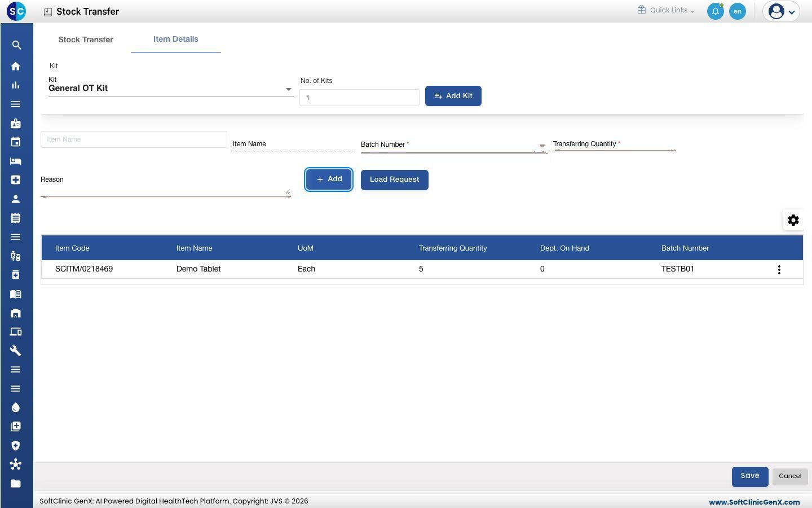Viewport: 812px width, 508px height.
Task: Click the Each UoM cell
Action: (x=306, y=269)
